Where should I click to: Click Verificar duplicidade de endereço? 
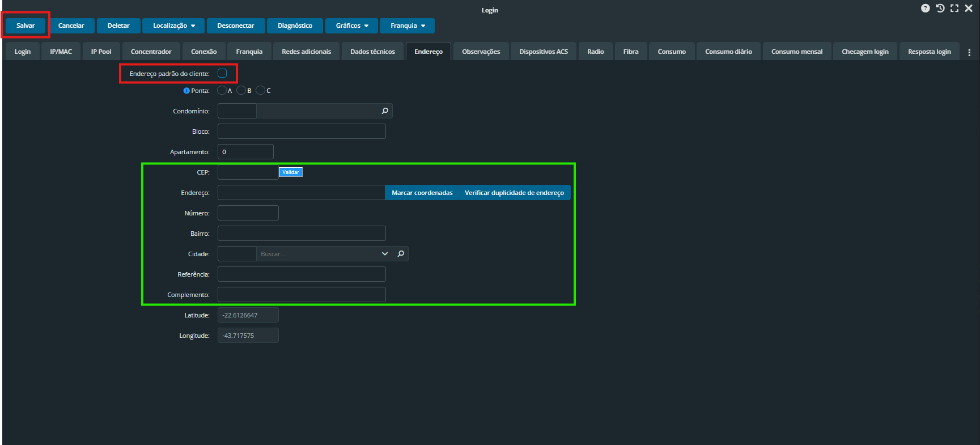coord(514,193)
